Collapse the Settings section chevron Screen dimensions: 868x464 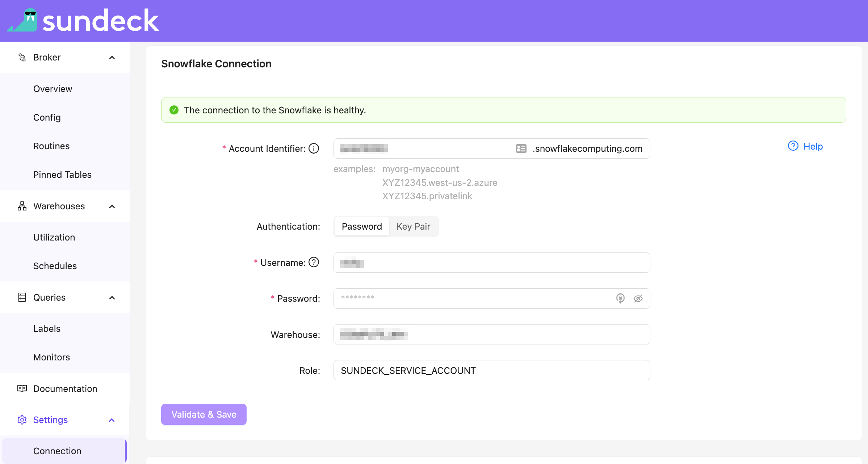click(x=112, y=420)
